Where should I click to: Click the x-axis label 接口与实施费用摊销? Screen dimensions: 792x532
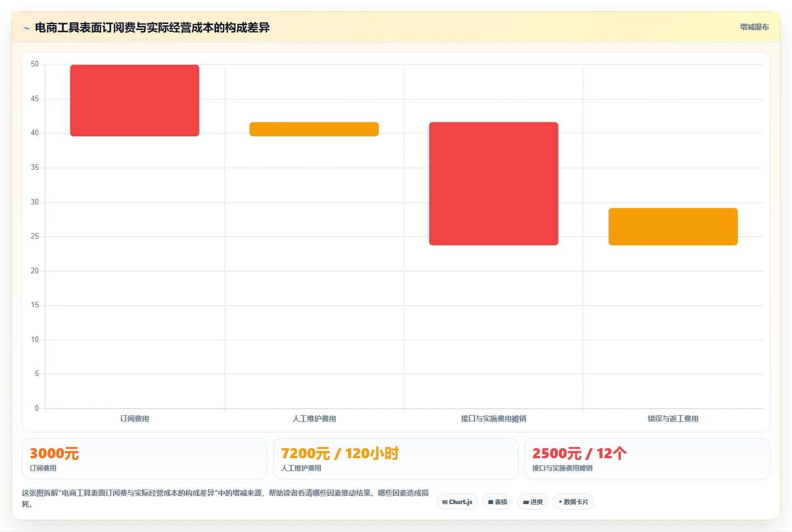(494, 419)
